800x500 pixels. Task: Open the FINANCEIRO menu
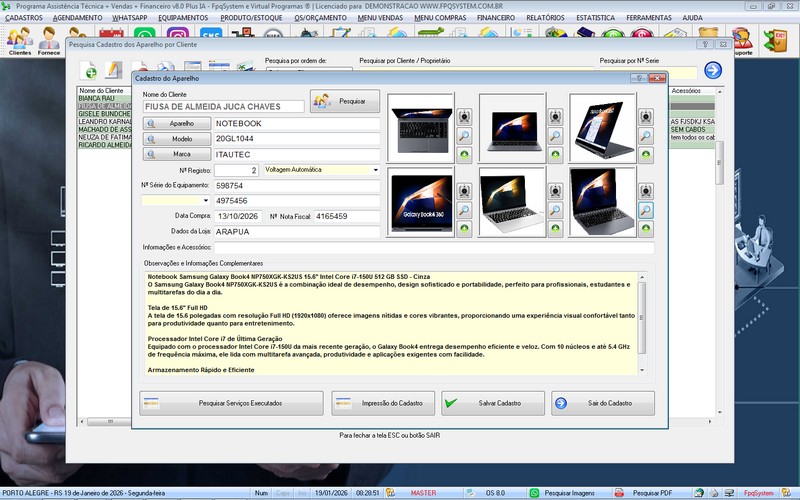click(496, 18)
